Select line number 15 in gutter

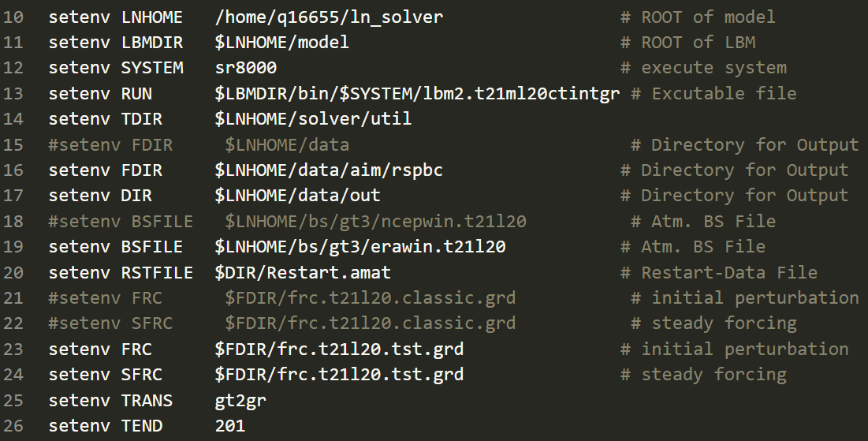tap(13, 145)
